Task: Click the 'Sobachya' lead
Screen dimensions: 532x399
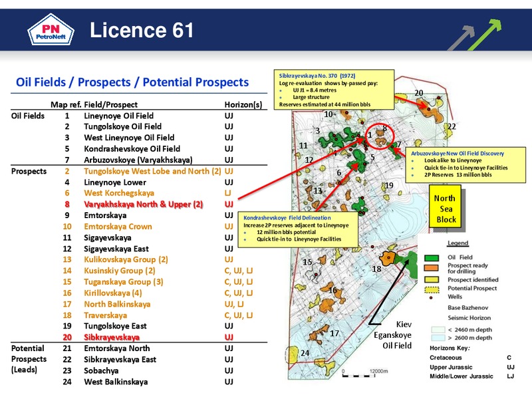Action: click(x=101, y=370)
